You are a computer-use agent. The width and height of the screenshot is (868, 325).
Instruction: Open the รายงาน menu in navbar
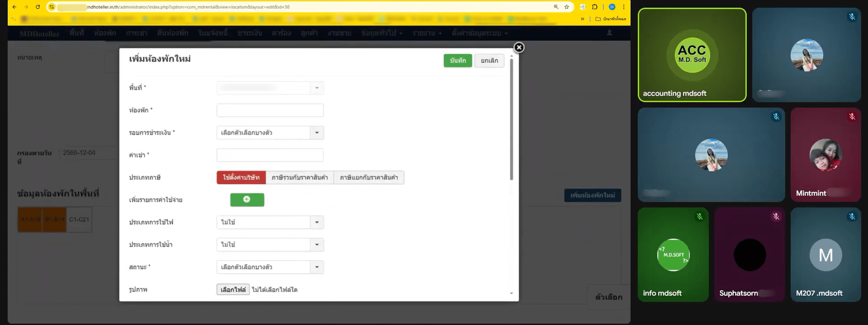[427, 33]
